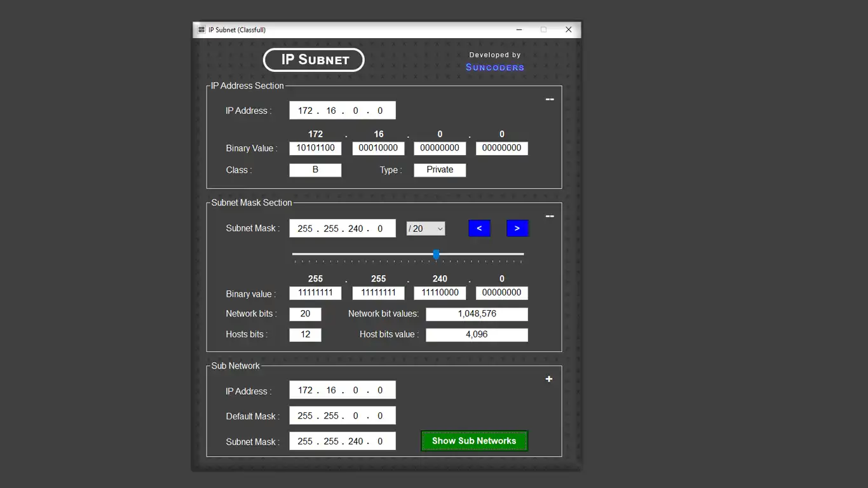Viewport: 868px width, 488px height.
Task: Click the 'Type :' label
Action: coord(391,170)
